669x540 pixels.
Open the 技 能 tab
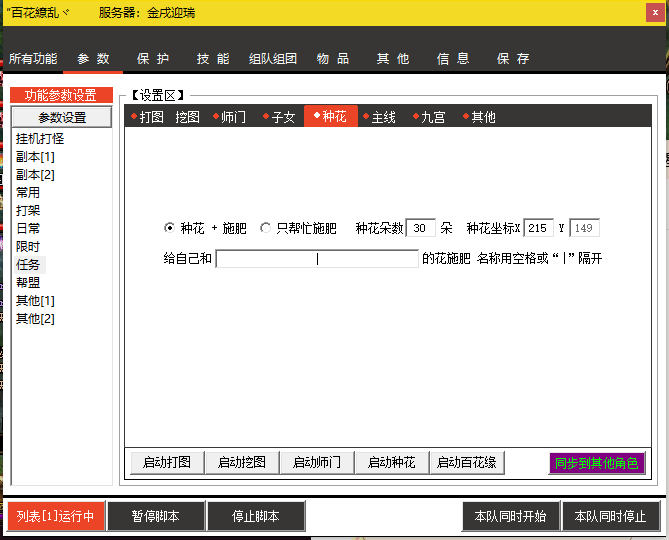click(213, 58)
